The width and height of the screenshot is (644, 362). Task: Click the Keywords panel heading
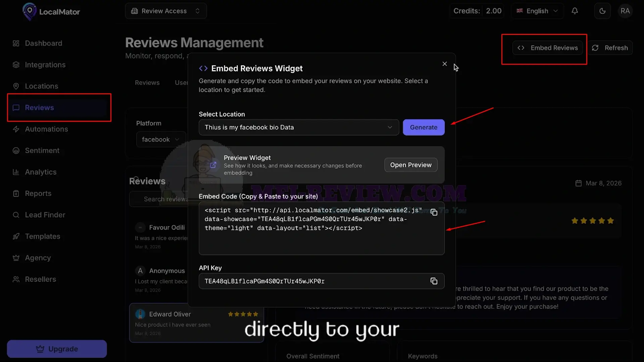[423, 356]
